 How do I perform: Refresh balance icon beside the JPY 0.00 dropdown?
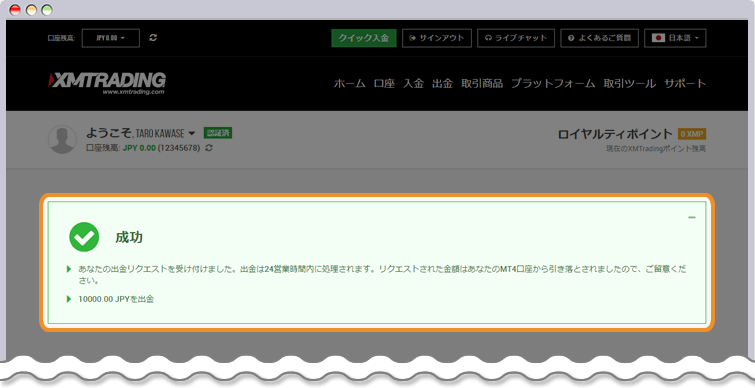(153, 38)
